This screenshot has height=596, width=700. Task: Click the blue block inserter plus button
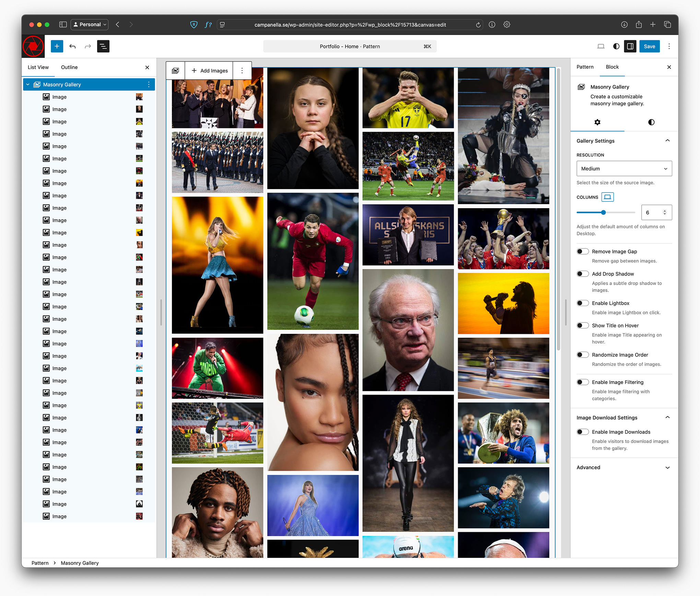57,46
